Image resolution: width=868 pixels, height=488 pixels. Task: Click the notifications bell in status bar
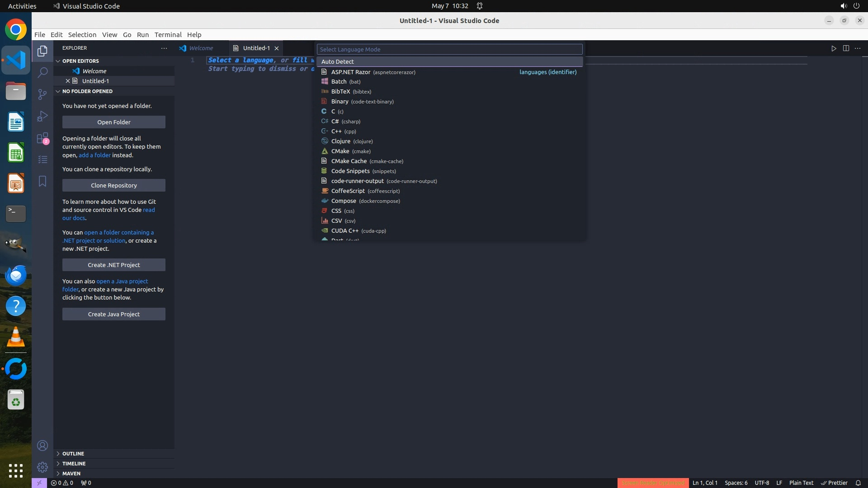(858, 483)
